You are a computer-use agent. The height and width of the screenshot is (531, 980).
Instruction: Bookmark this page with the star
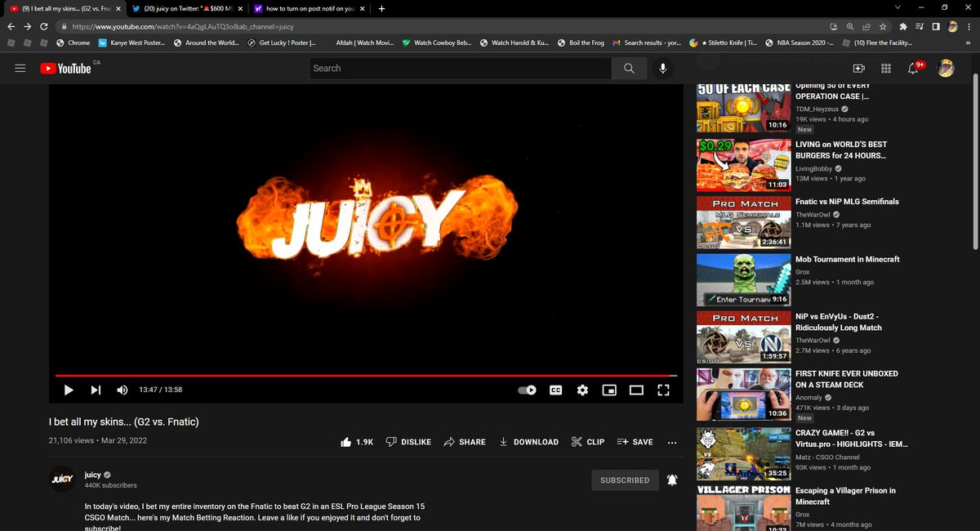click(x=883, y=26)
